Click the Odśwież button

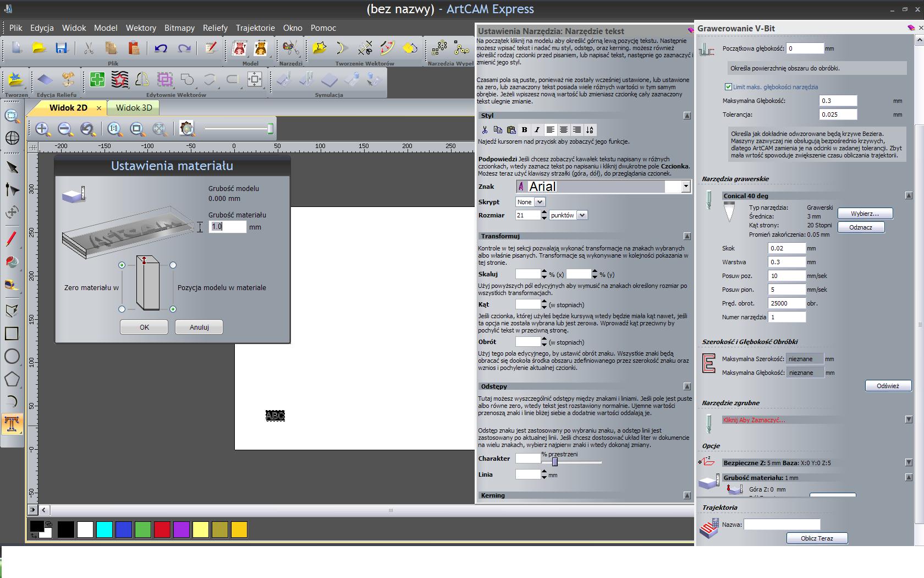[x=888, y=386]
